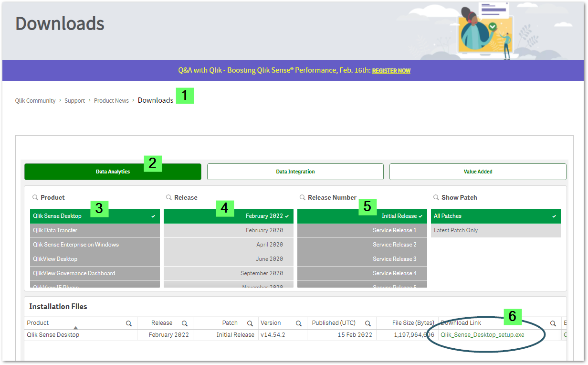Open the REGISTER NOW link
The height and width of the screenshot is (365, 588).
point(391,70)
